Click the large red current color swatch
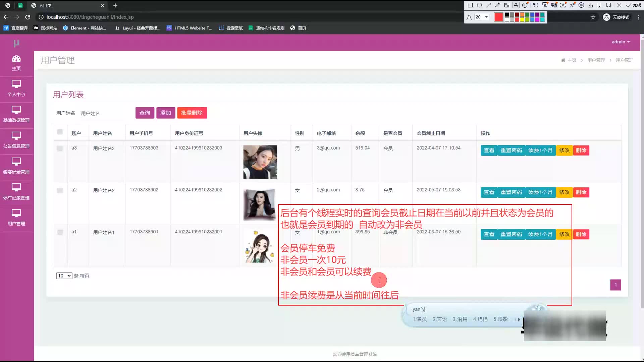The image size is (644, 362). coord(499,17)
